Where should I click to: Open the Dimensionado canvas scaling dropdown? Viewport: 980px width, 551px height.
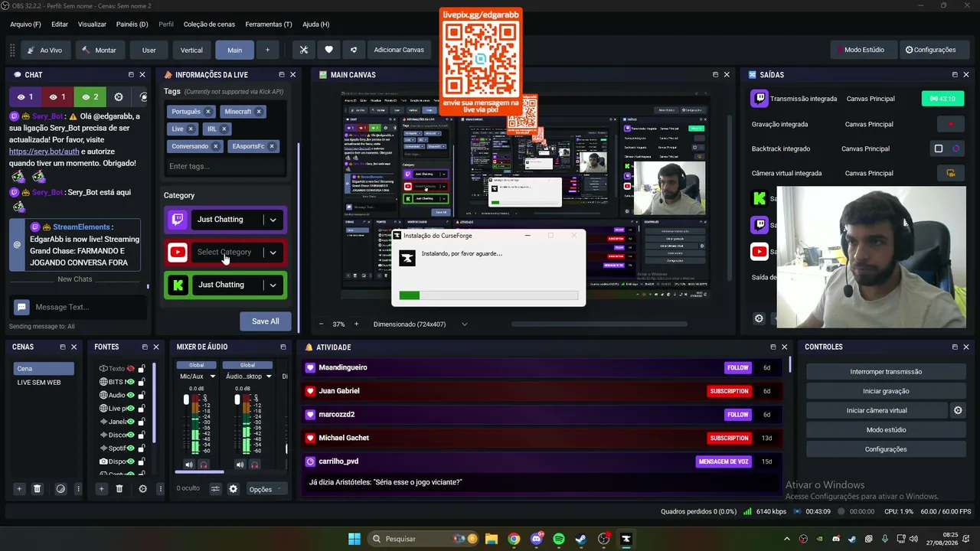click(420, 324)
